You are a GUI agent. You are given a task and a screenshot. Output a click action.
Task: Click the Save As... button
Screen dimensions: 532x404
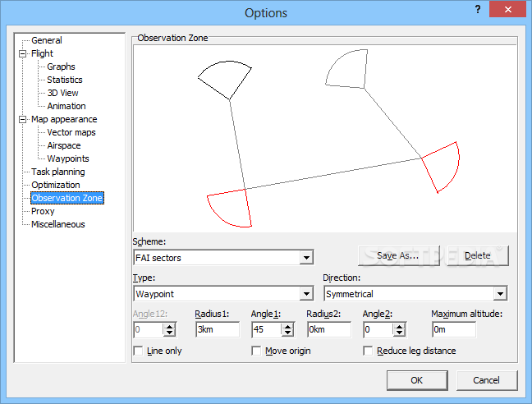point(399,255)
